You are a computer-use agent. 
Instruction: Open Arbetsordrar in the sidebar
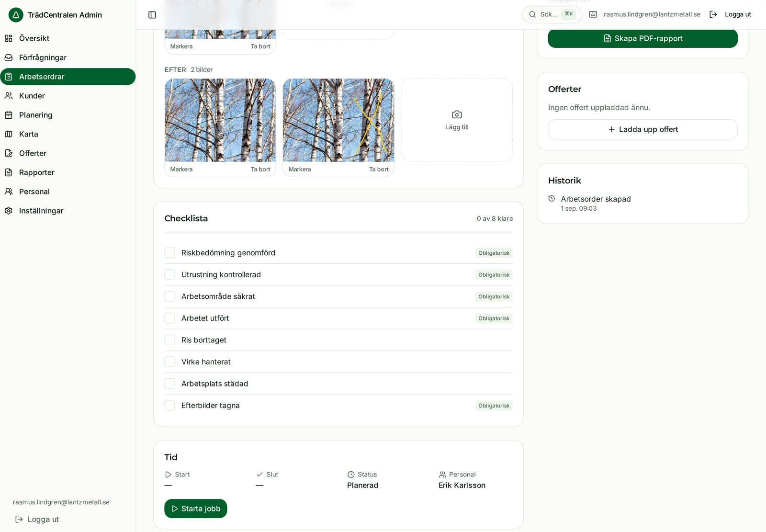[68, 77]
